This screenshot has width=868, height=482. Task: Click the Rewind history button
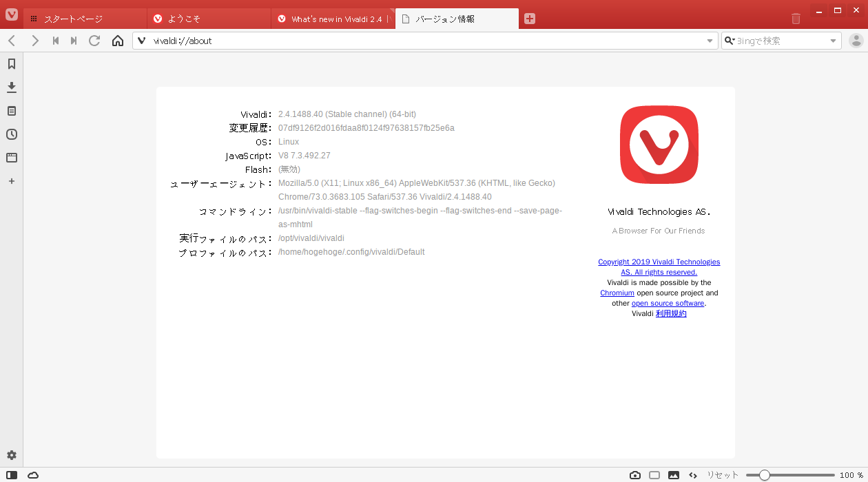[56, 41]
